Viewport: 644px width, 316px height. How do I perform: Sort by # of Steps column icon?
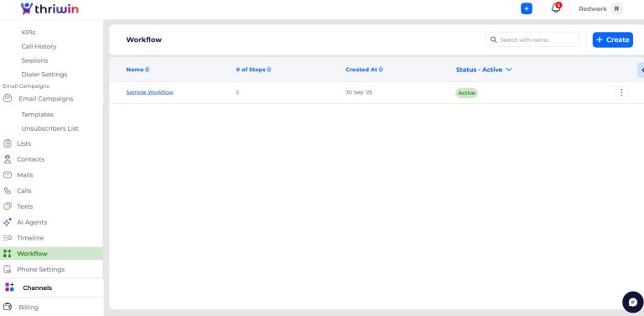pos(269,70)
